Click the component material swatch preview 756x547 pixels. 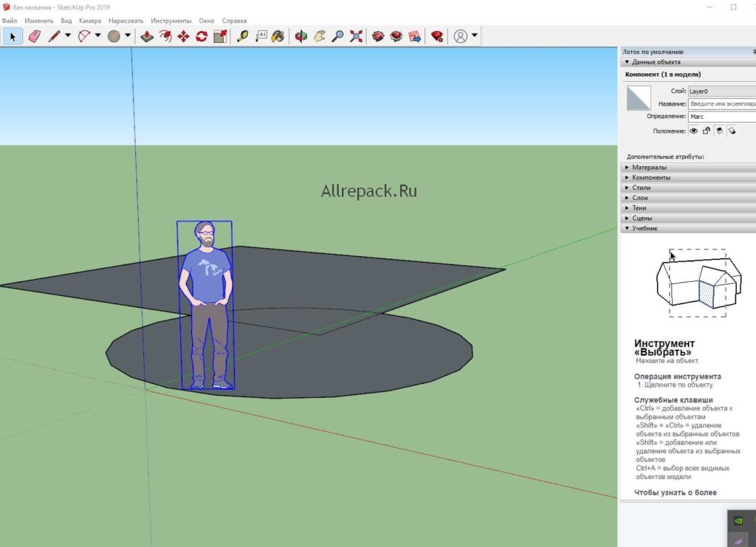[x=639, y=98]
